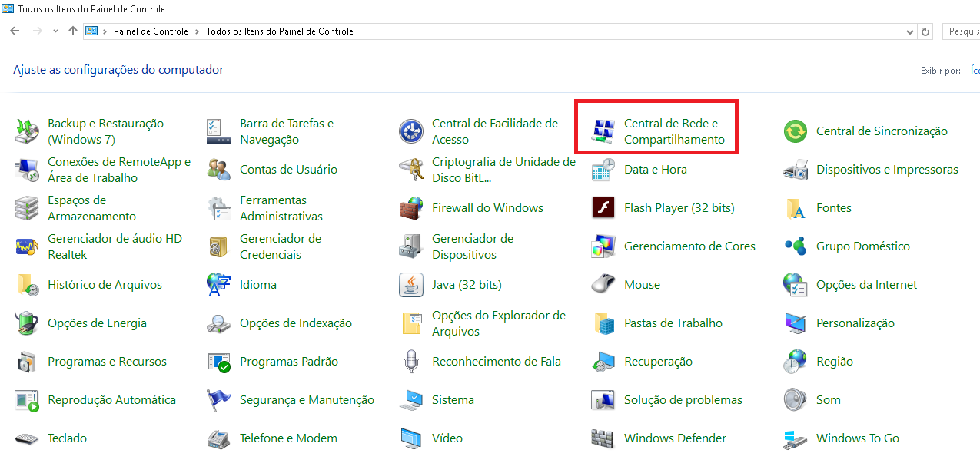Click the Região globe icon
This screenshot has height=473, width=980.
click(x=796, y=362)
